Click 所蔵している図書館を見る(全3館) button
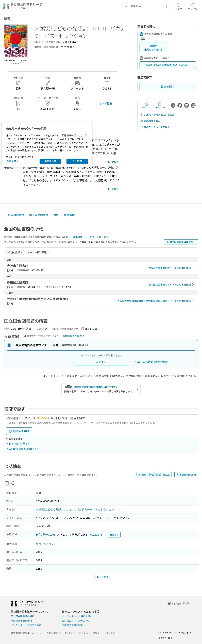 pos(167,65)
